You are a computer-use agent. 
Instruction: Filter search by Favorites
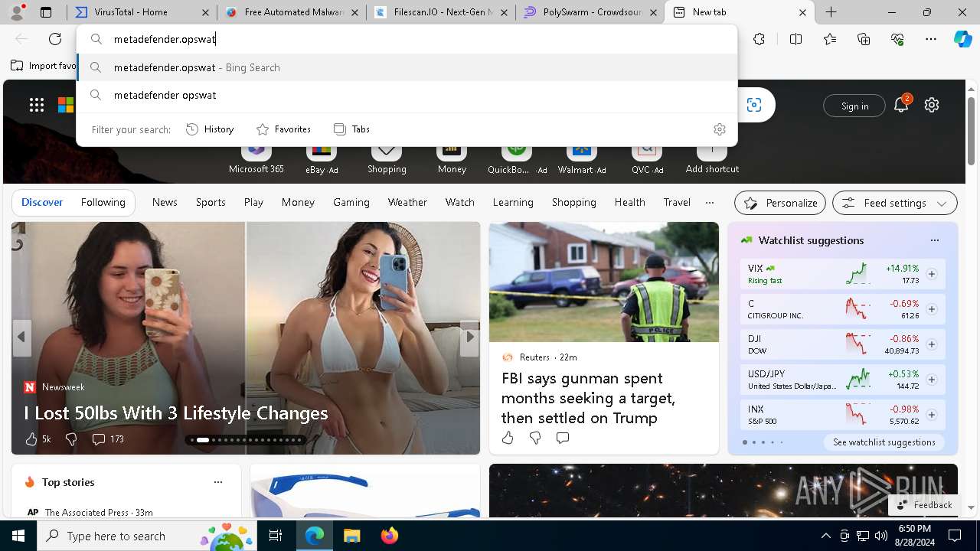[283, 129]
